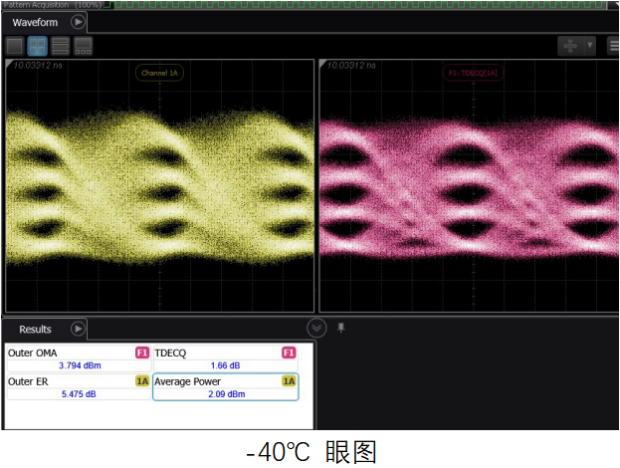The image size is (620, 468).
Task: Click the F1 TDECQ waveform label
Action: (472, 72)
